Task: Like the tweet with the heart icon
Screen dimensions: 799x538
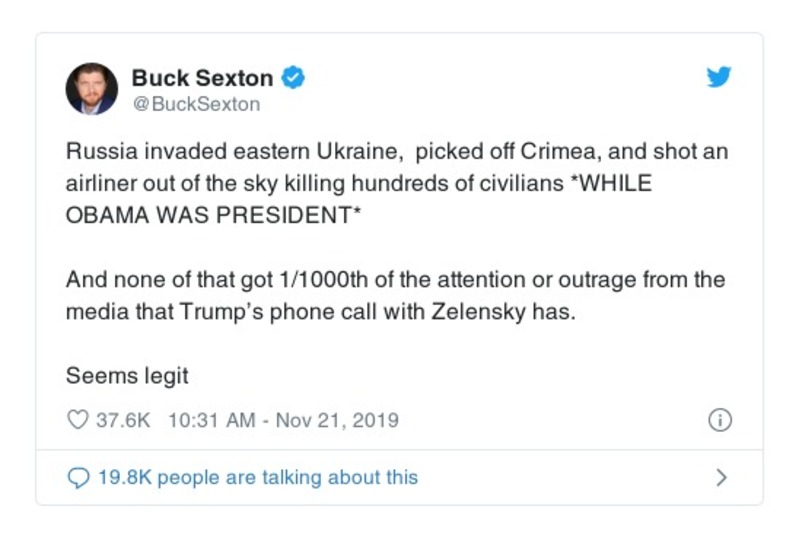Action: (x=77, y=420)
